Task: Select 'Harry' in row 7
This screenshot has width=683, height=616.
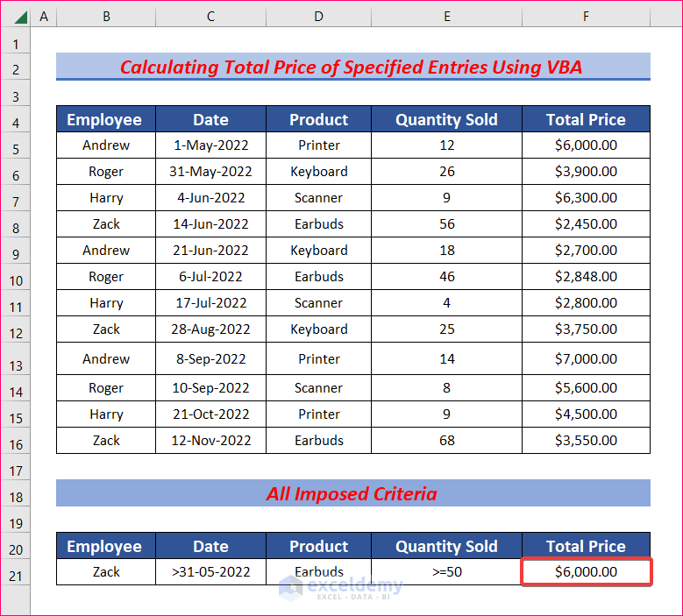Action: (x=106, y=198)
